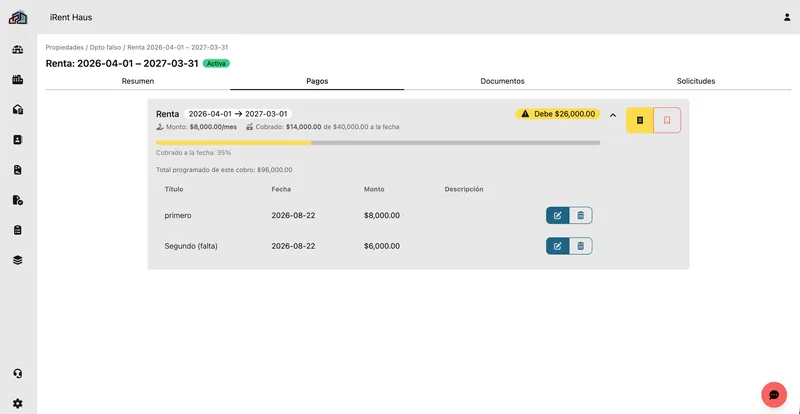Click the red outlined bookmark button
The width and height of the screenshot is (800, 414).
(667, 120)
